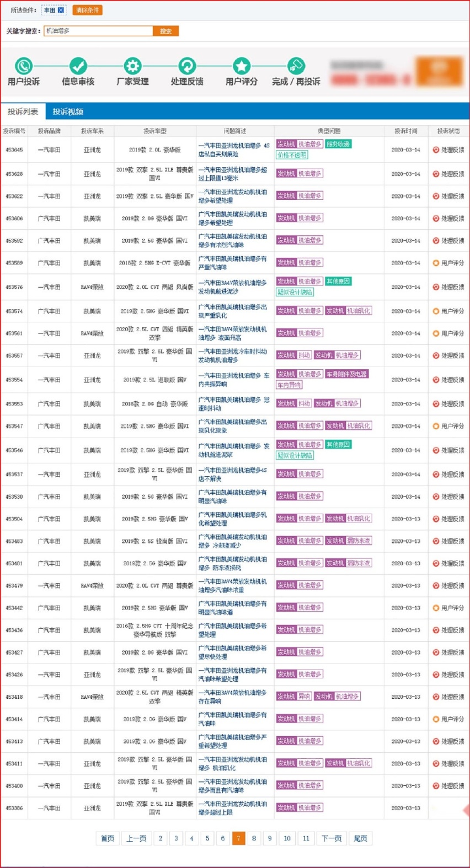This screenshot has height=868, width=470.
Task: Go to page 6
Action: [223, 838]
